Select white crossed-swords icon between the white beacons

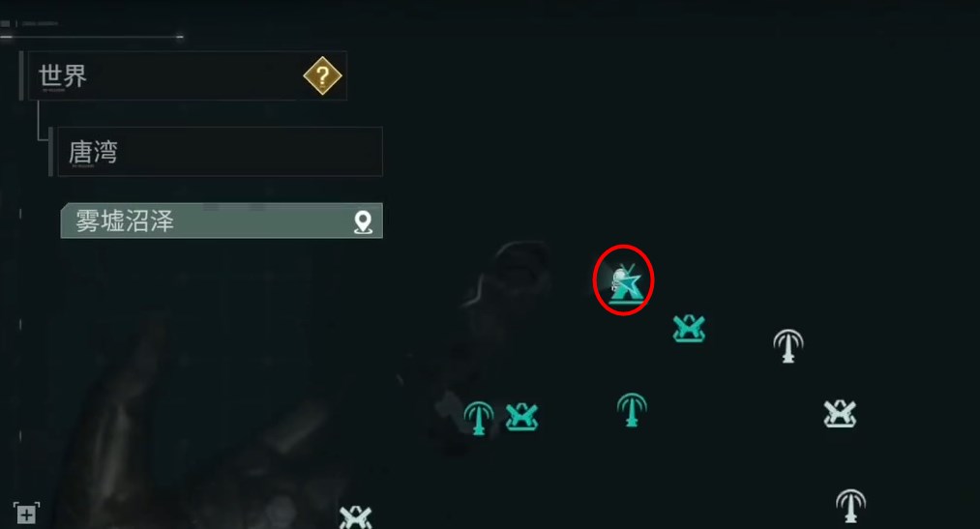tap(840, 414)
